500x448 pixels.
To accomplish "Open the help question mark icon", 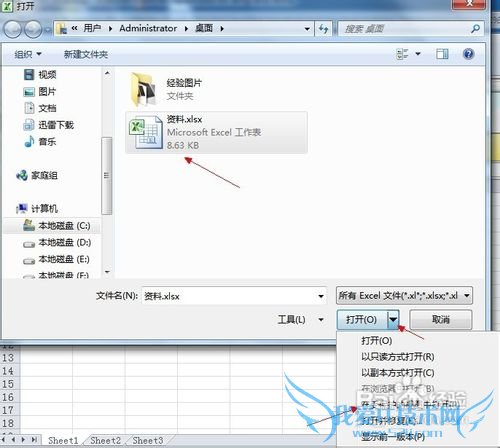I will [468, 54].
